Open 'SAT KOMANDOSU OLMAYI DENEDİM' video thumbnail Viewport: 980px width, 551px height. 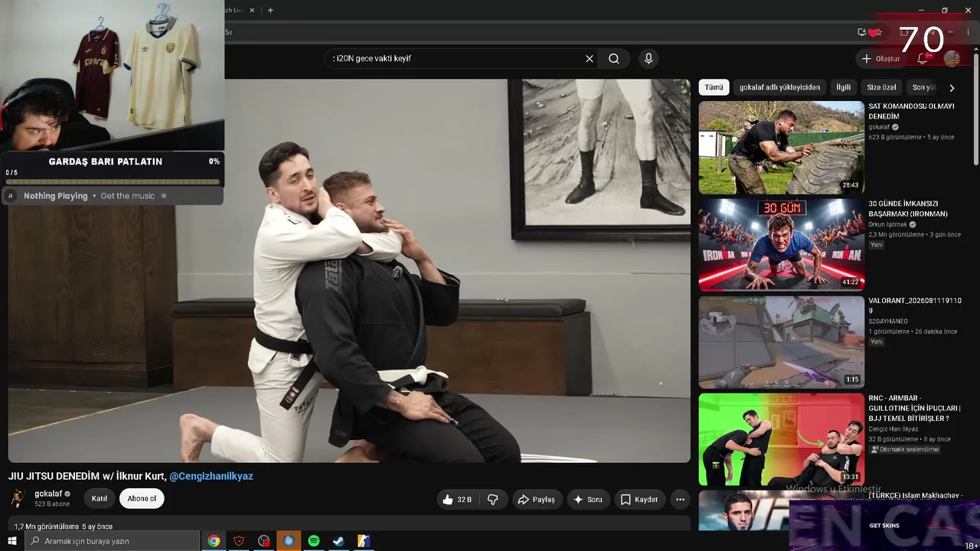pos(781,148)
